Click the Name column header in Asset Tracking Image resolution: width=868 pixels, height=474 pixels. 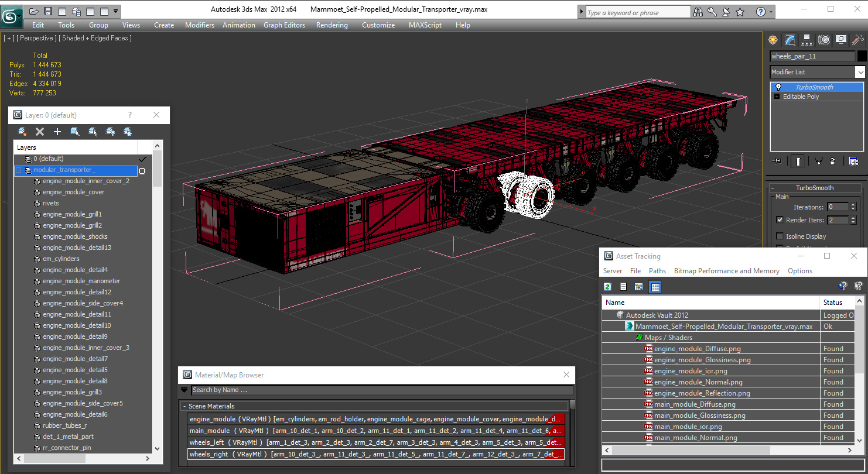(x=710, y=303)
